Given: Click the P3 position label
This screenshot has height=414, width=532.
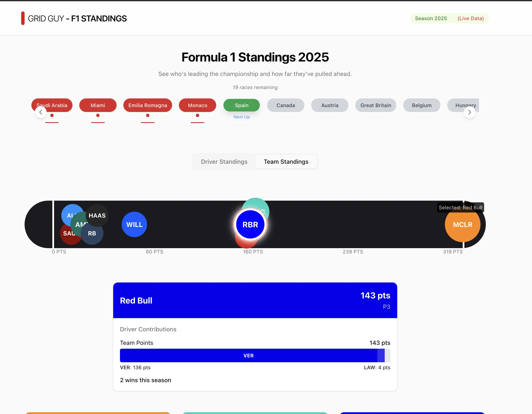Looking at the screenshot, I should pyautogui.click(x=387, y=307).
